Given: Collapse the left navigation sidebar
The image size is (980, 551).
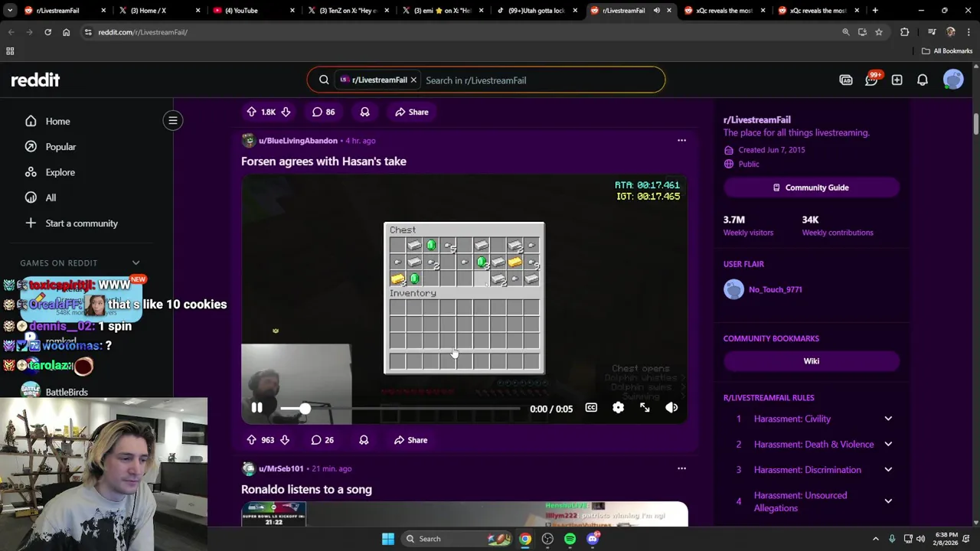Looking at the screenshot, I should [x=173, y=120].
